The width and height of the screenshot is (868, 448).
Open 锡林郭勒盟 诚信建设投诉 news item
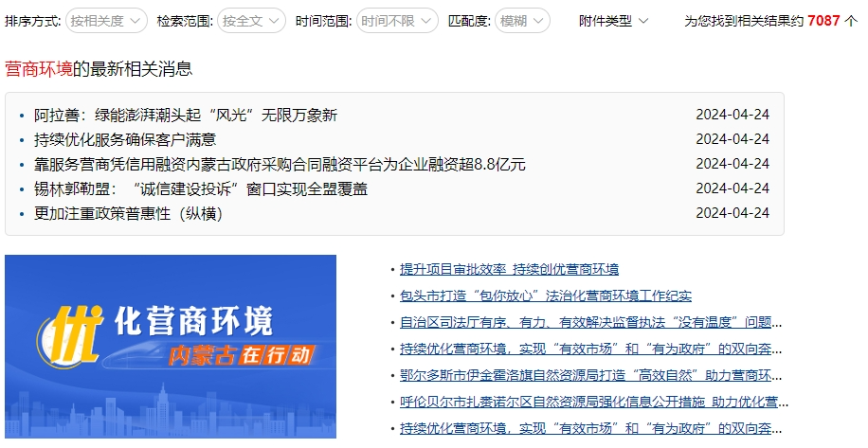point(201,188)
